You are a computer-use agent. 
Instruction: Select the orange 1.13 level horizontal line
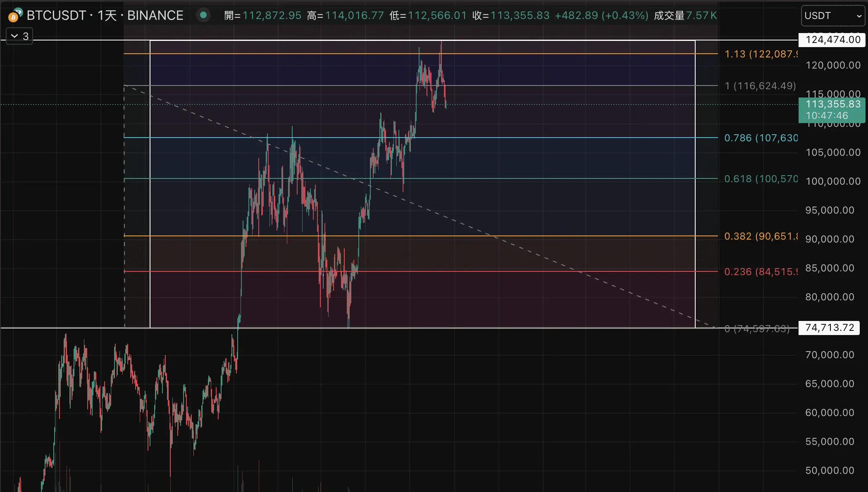[x=420, y=54]
